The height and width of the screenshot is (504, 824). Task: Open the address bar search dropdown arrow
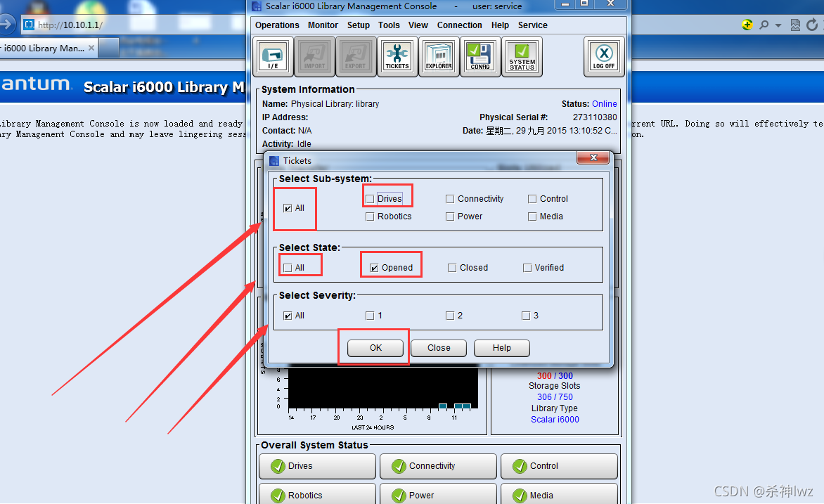tap(778, 25)
